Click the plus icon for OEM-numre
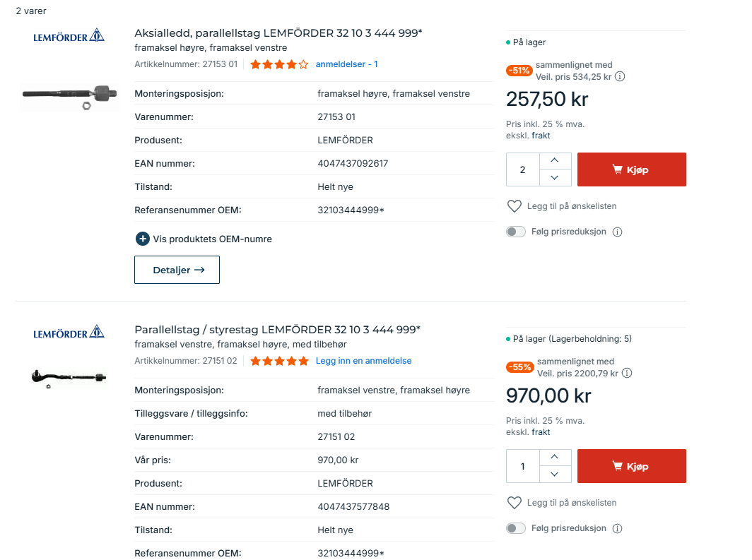 (x=142, y=239)
